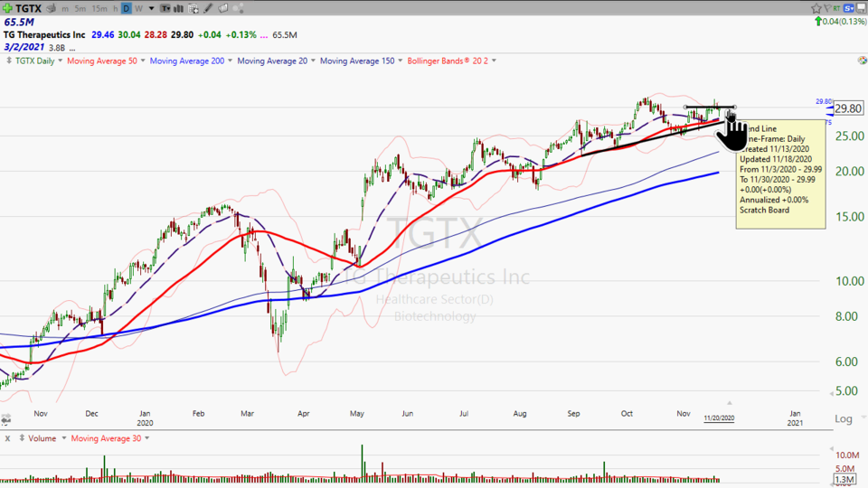
Task: Click the blue price marker arrows near 29.80
Action: point(829,111)
